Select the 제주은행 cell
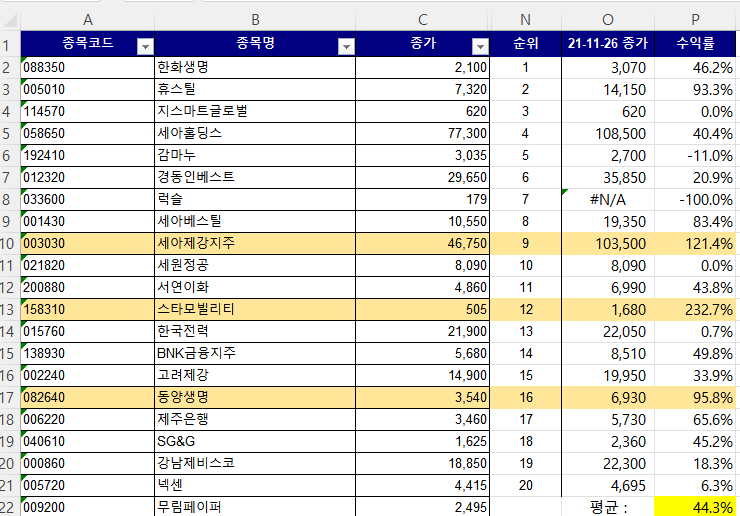Viewport: 740px width, 516px height. coord(255,419)
